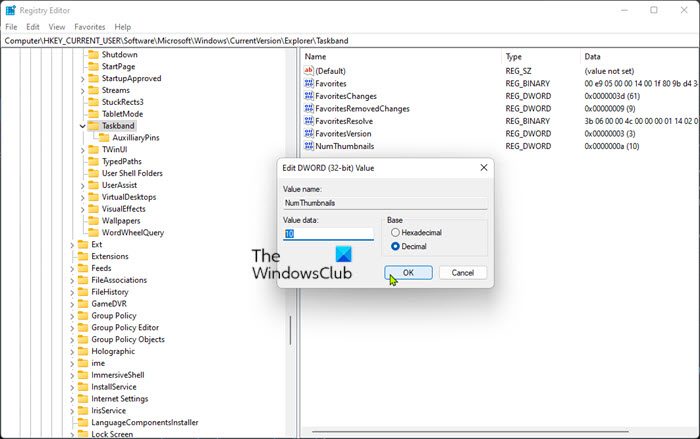Viewport: 700px width, 439px height.
Task: Open the Edit menu
Action: click(x=33, y=27)
